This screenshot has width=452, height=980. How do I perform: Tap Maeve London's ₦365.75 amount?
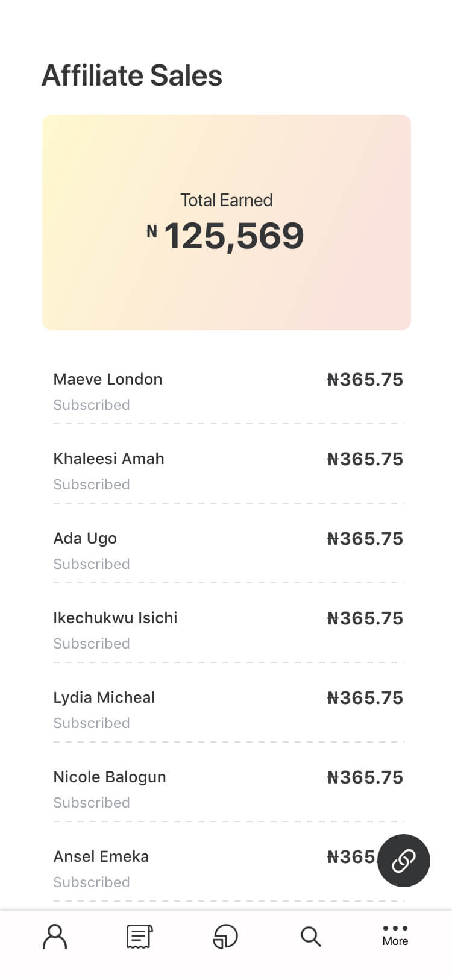point(365,380)
